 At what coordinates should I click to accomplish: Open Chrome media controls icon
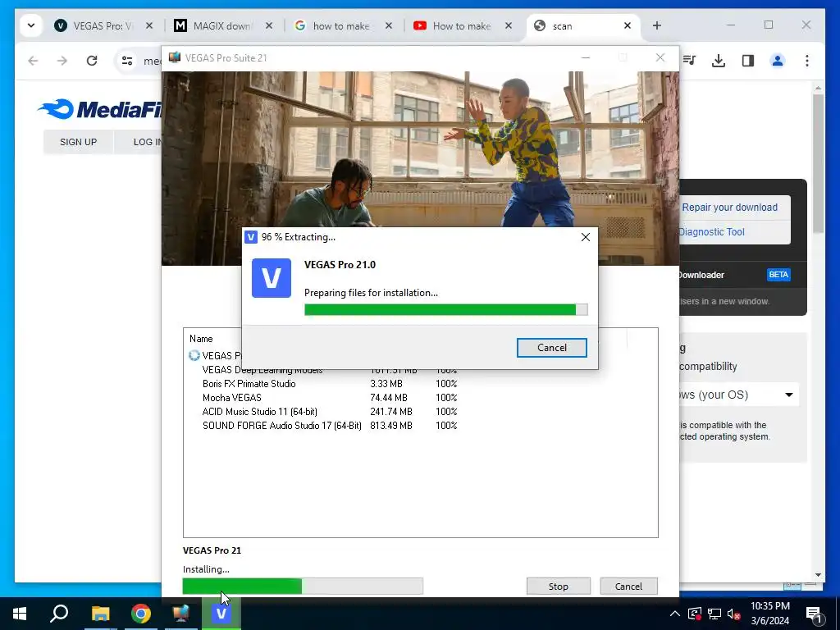pyautogui.click(x=689, y=61)
